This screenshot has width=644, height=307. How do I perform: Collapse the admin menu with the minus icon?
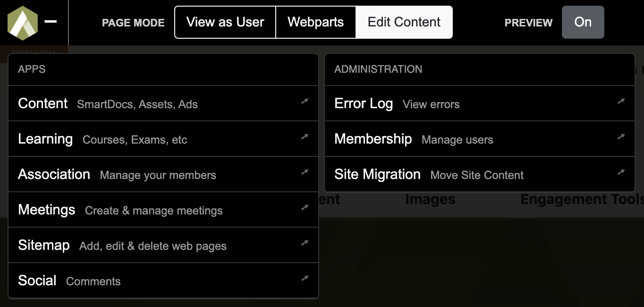51,21
